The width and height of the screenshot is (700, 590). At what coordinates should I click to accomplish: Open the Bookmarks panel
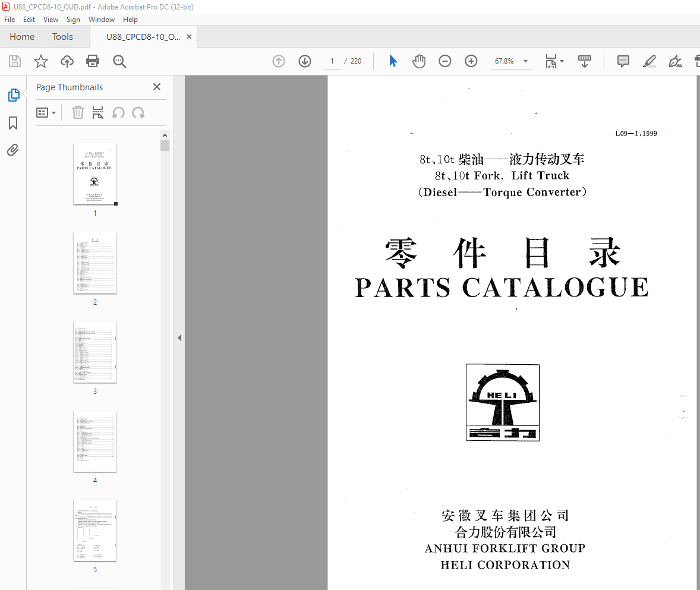(13, 123)
